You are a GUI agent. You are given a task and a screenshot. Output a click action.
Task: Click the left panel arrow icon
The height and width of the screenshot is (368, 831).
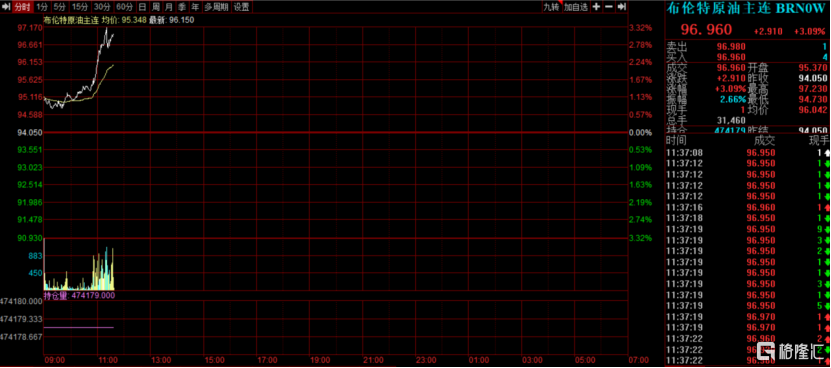tap(5, 7)
